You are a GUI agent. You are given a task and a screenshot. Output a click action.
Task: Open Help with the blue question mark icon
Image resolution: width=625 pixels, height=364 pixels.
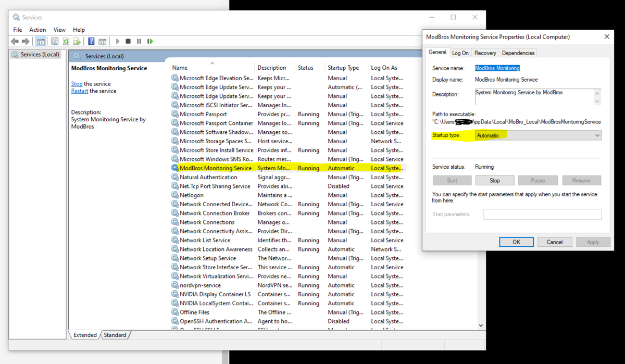pos(92,41)
